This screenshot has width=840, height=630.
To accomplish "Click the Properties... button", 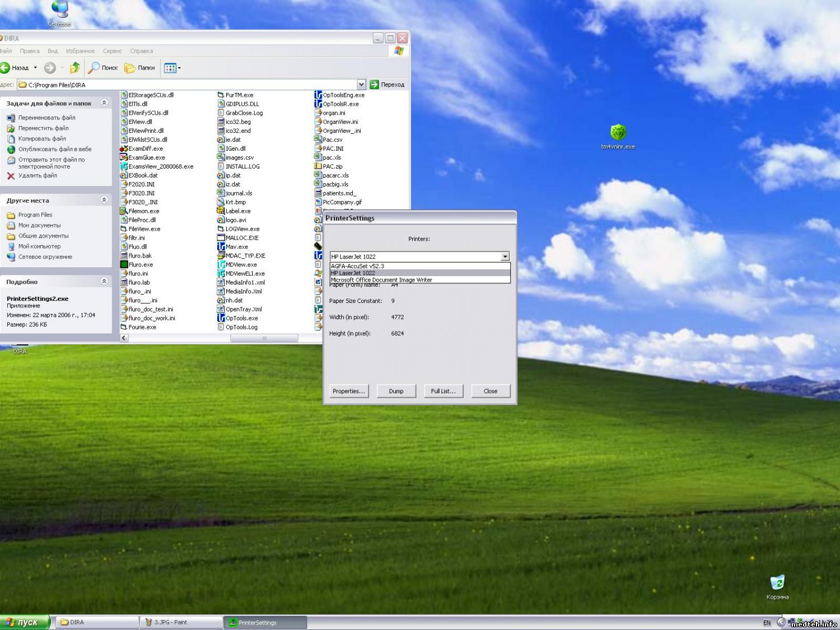I will coord(348,391).
